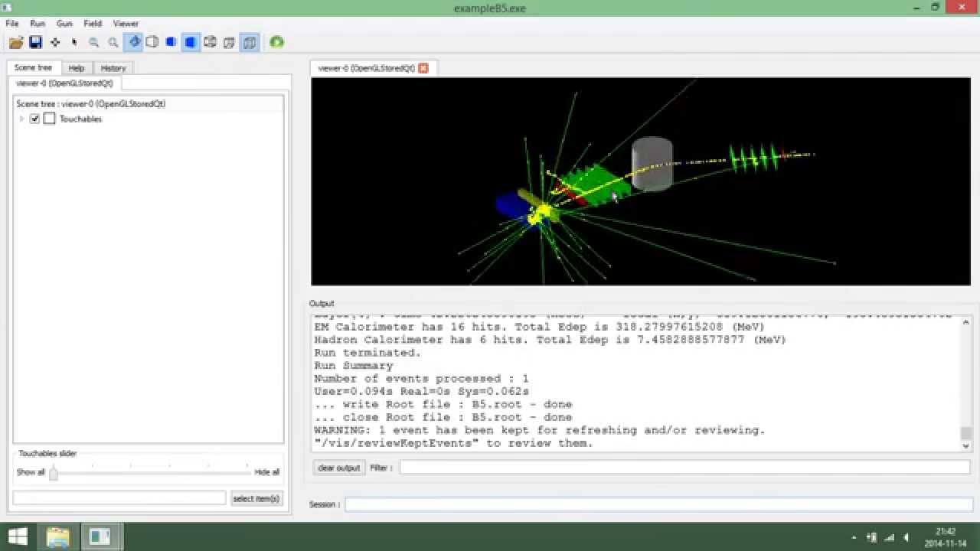The width and height of the screenshot is (980, 551).
Task: Click the gray cylinder in the viewer
Action: click(x=652, y=164)
